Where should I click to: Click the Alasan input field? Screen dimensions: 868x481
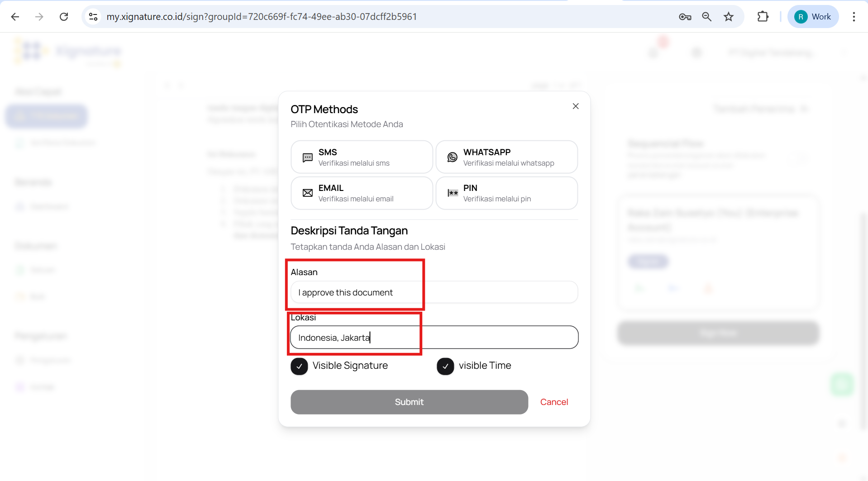click(434, 292)
